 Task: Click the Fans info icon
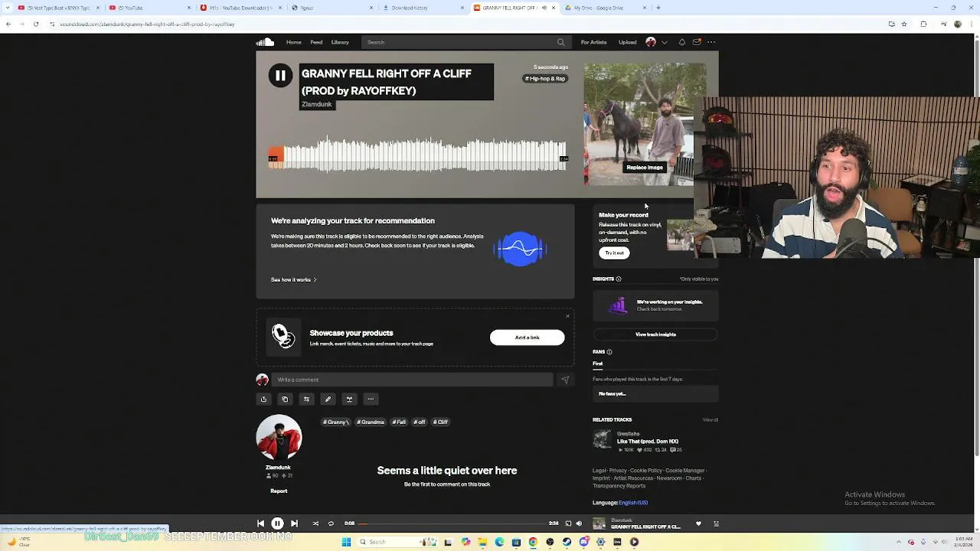[x=609, y=352]
